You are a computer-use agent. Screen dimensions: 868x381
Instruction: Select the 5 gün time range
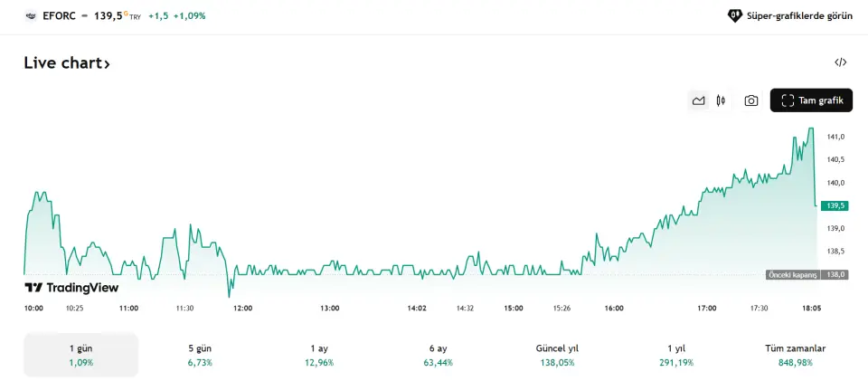pos(200,355)
